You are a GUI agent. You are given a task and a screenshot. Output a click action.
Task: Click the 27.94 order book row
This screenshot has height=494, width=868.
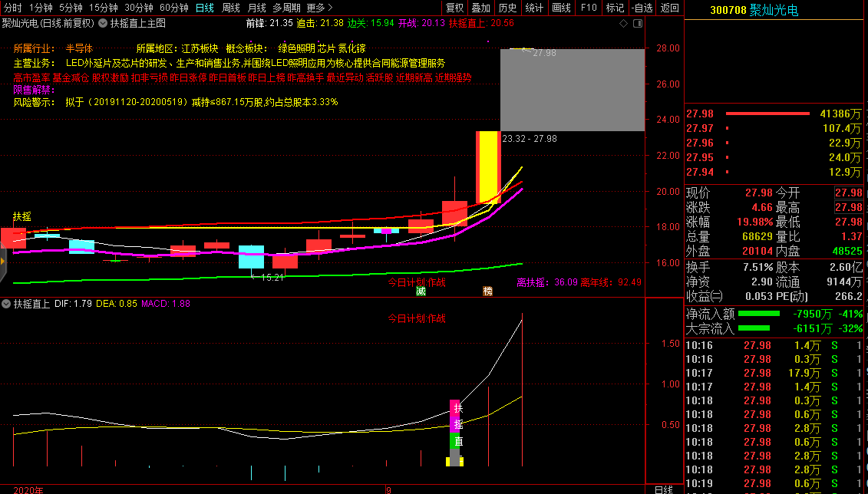point(774,172)
